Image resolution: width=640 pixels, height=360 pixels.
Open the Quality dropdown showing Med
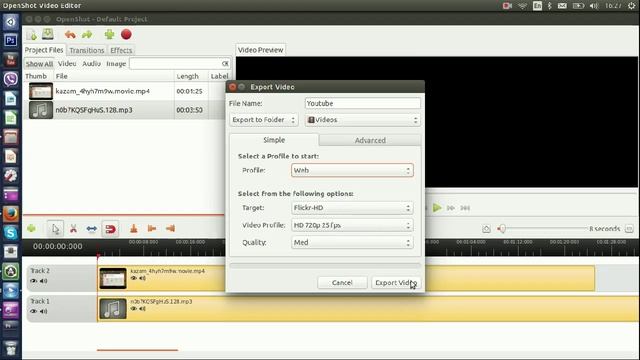click(352, 242)
